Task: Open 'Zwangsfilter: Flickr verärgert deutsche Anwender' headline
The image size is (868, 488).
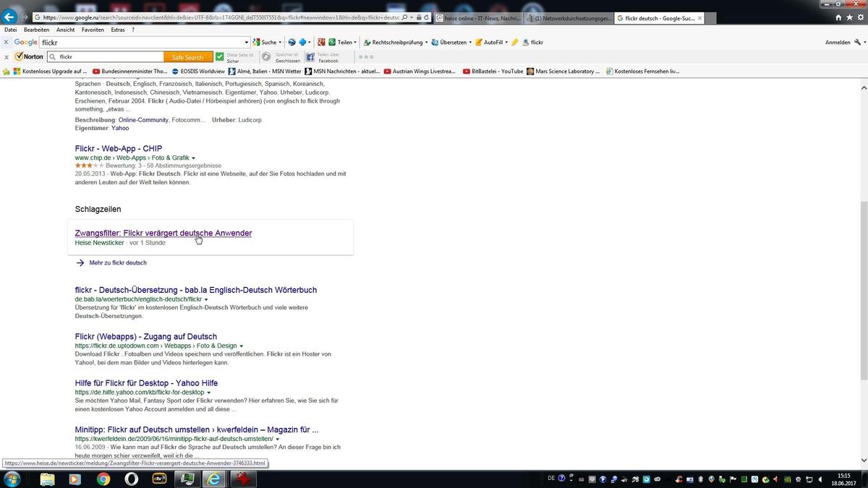Action: [x=163, y=233]
